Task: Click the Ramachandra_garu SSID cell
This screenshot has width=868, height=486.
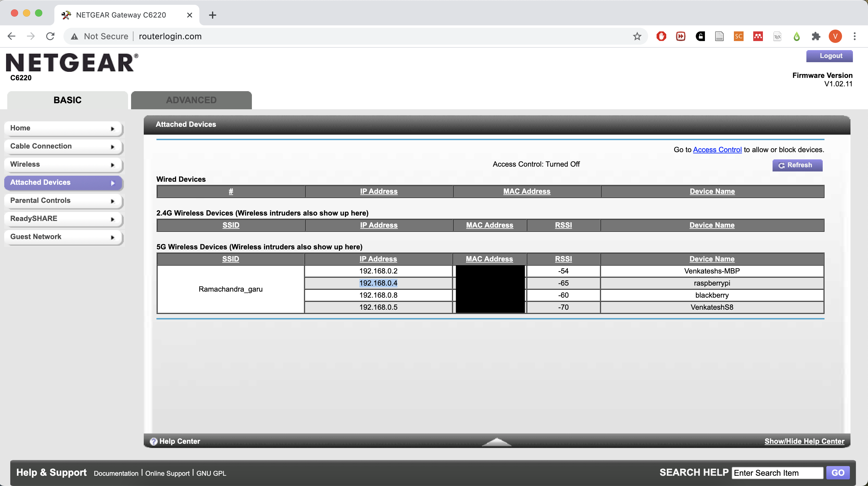Action: click(231, 289)
